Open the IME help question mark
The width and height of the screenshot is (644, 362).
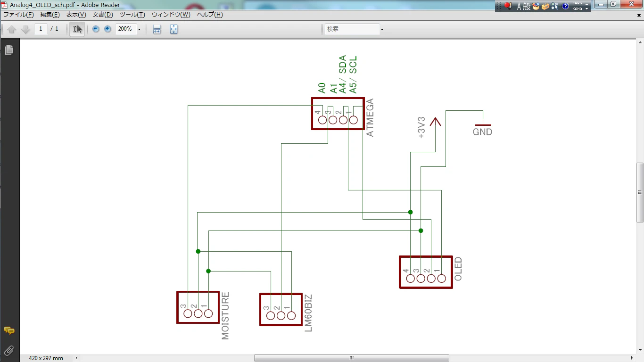click(x=565, y=7)
